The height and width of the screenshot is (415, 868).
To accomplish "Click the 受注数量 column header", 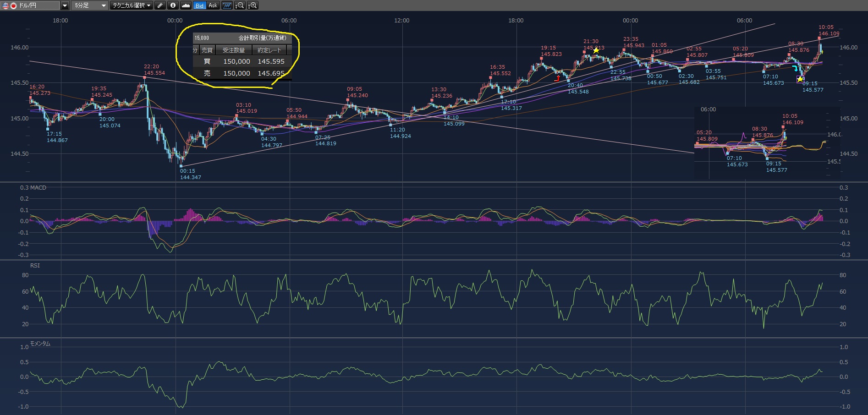I will (234, 50).
